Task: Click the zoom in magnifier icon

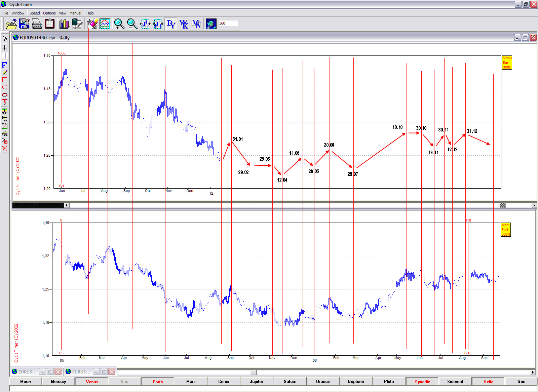Action: coord(119,24)
